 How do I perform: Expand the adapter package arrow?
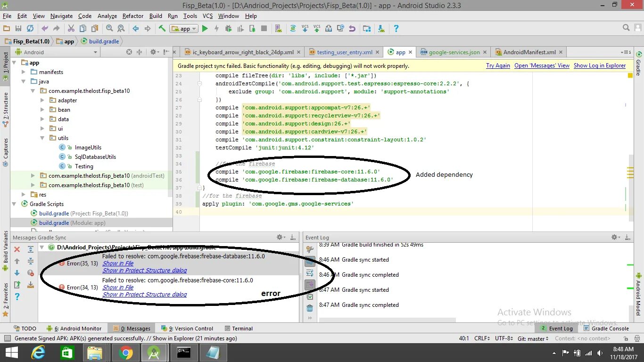coord(42,100)
